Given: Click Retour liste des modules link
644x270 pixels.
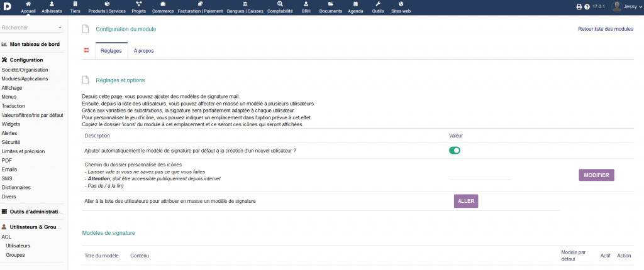Looking at the screenshot, I should pyautogui.click(x=606, y=29).
